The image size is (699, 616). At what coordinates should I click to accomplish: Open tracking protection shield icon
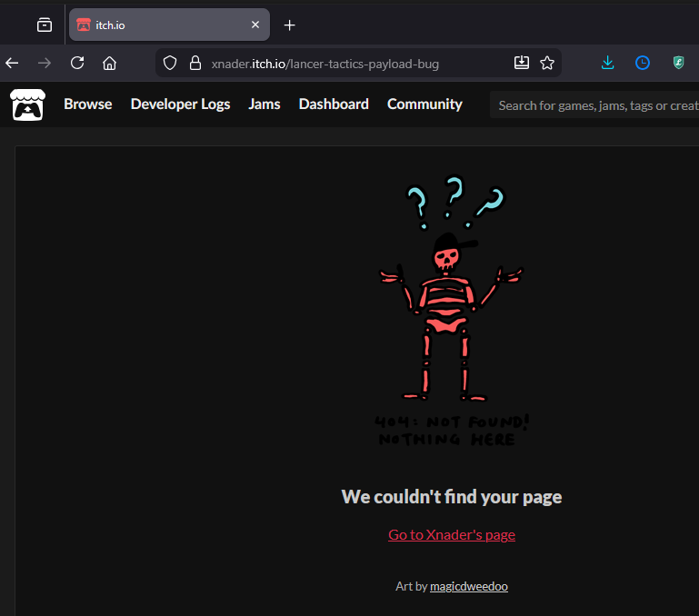pos(170,64)
